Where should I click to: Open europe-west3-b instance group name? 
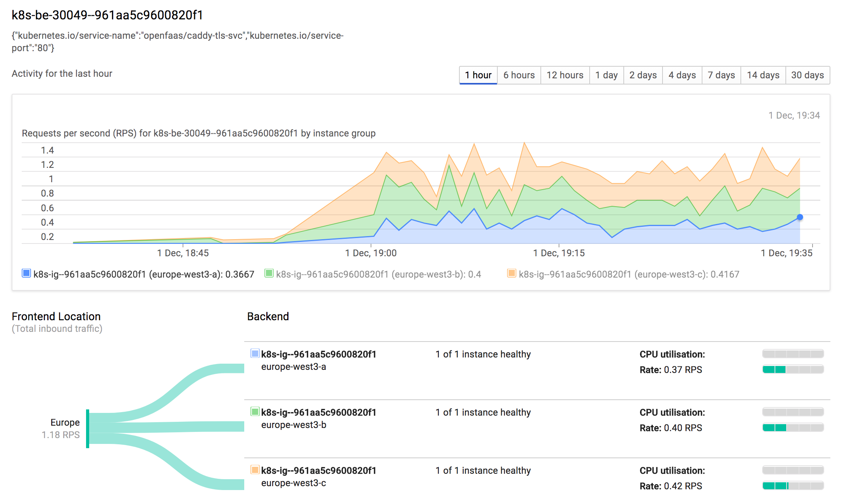click(x=318, y=412)
